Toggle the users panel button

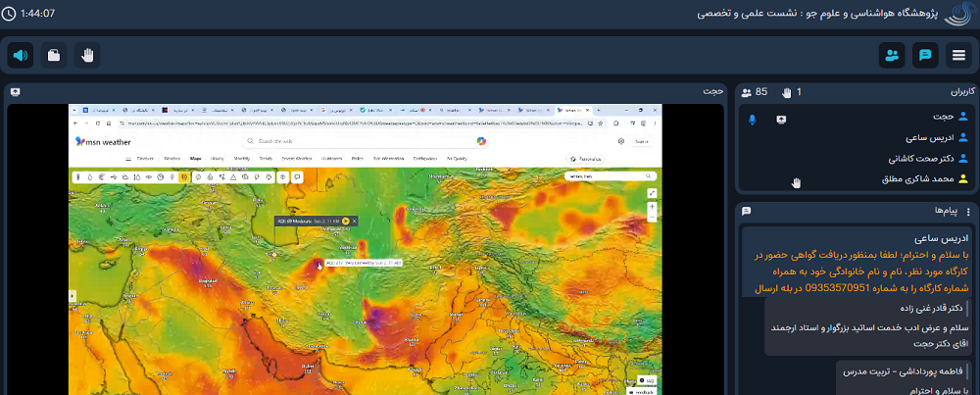(892, 55)
